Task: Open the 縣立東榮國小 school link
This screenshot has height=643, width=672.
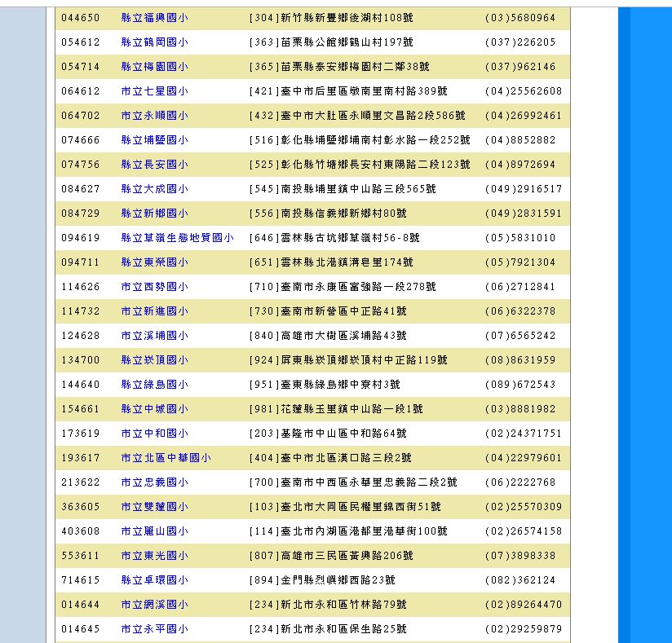Action: point(154,262)
